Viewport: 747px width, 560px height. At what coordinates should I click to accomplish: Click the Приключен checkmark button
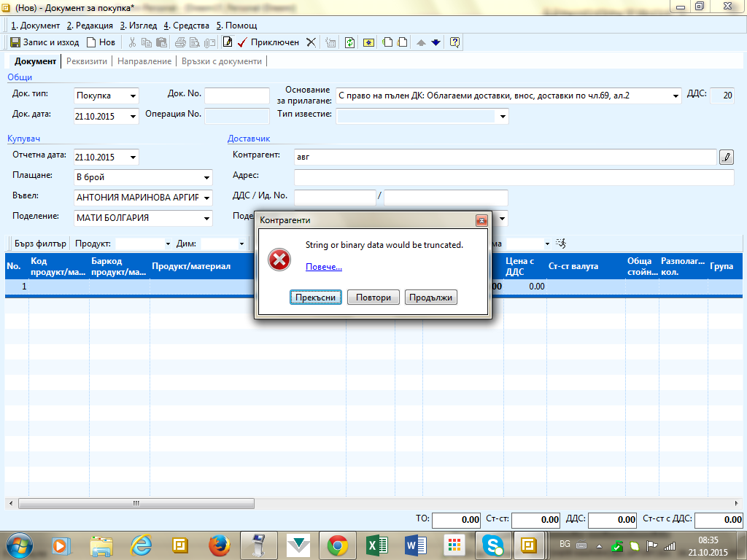pyautogui.click(x=268, y=42)
